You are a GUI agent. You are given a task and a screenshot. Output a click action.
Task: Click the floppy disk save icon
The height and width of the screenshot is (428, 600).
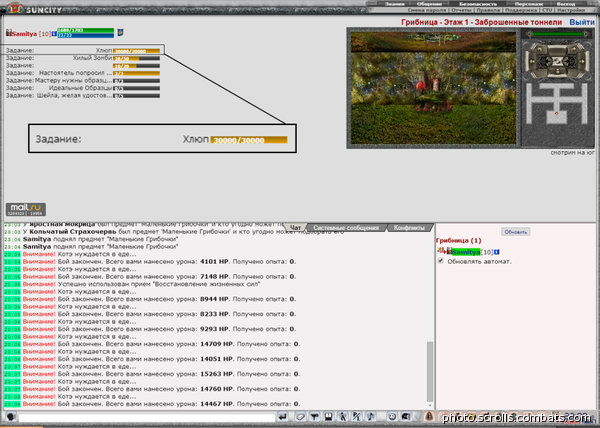click(328, 417)
